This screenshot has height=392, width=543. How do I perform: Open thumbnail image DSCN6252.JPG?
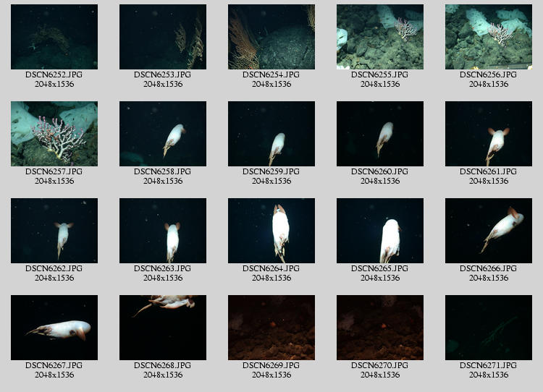(x=54, y=37)
